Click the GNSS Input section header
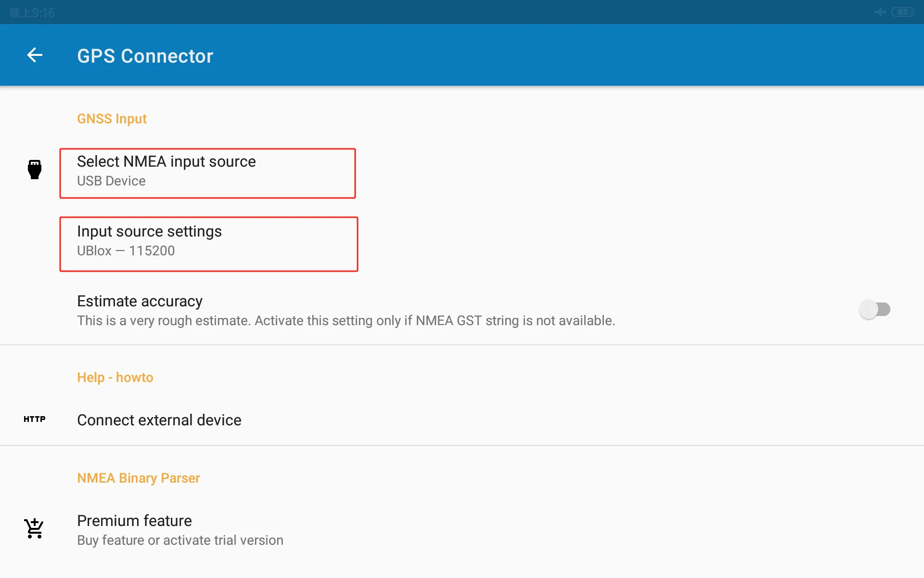 coord(112,119)
